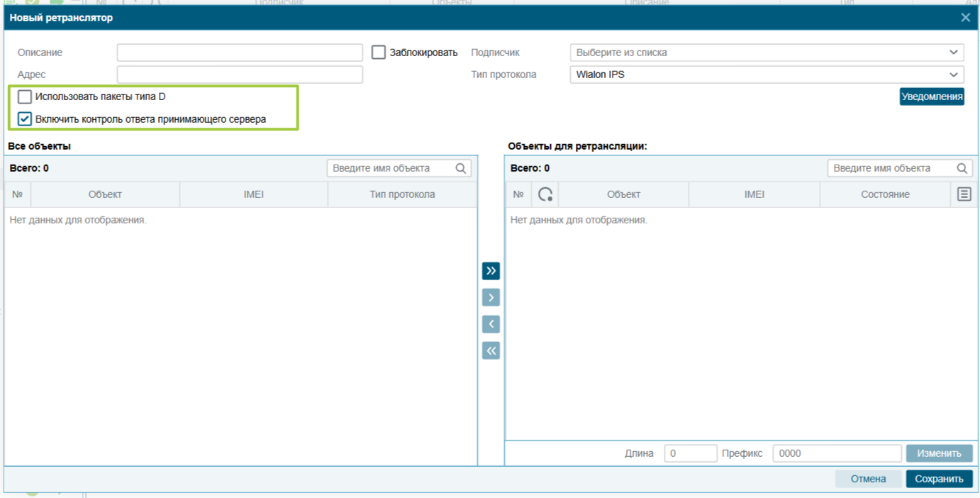
Task: Click Объект column header in retranslation table
Action: coord(623,194)
